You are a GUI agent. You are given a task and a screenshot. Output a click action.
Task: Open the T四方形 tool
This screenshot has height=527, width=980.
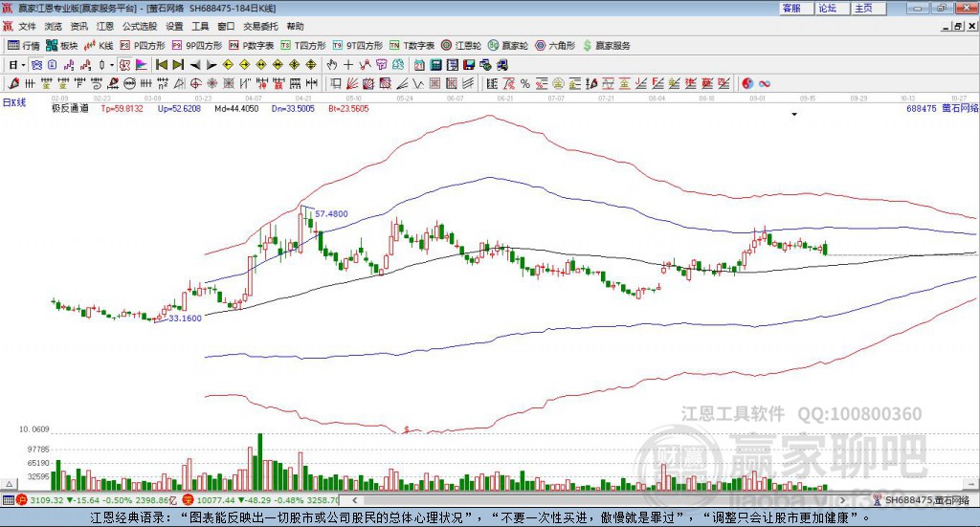[303, 46]
